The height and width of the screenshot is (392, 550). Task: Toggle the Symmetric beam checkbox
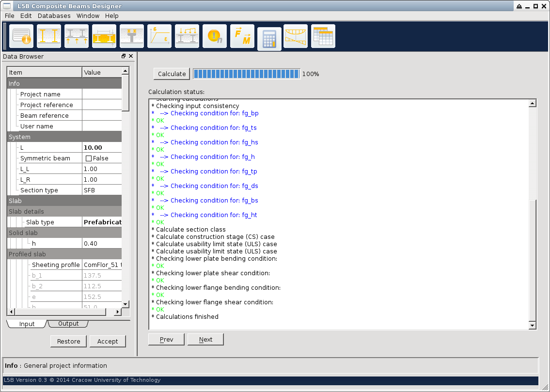(89, 158)
